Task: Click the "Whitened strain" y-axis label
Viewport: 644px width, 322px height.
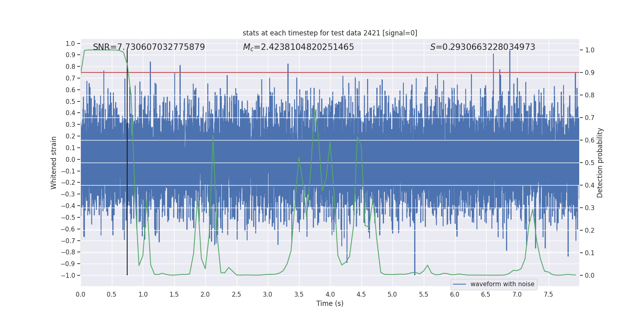Action: click(54, 163)
